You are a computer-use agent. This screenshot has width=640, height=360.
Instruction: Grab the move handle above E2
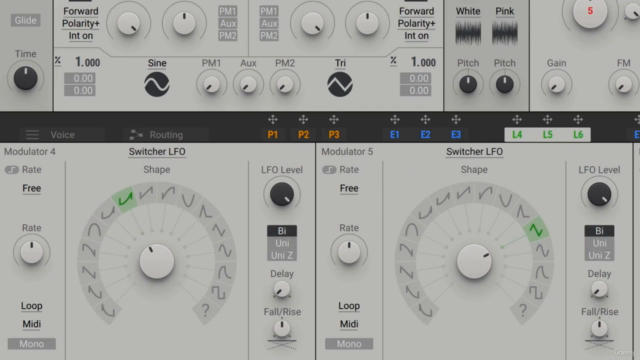(x=425, y=120)
